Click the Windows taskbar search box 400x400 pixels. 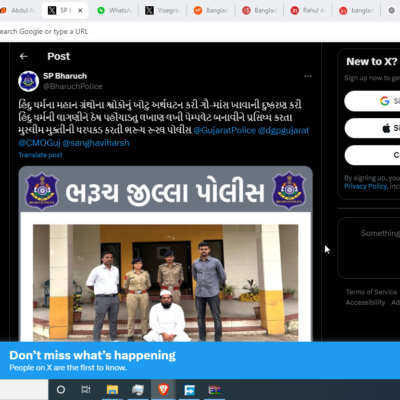point(24,389)
